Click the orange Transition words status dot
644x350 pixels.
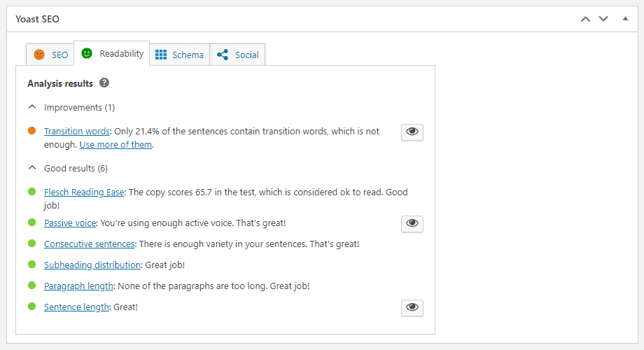(32, 131)
